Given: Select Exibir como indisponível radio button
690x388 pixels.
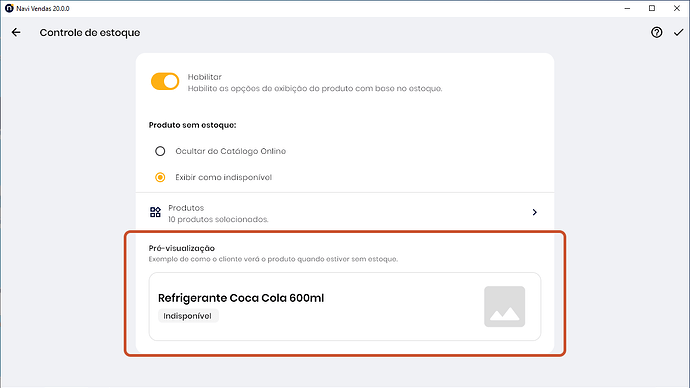Looking at the screenshot, I should point(160,177).
